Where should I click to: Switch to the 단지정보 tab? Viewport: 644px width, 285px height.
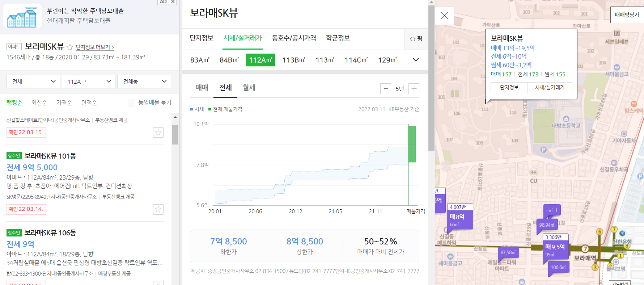202,38
